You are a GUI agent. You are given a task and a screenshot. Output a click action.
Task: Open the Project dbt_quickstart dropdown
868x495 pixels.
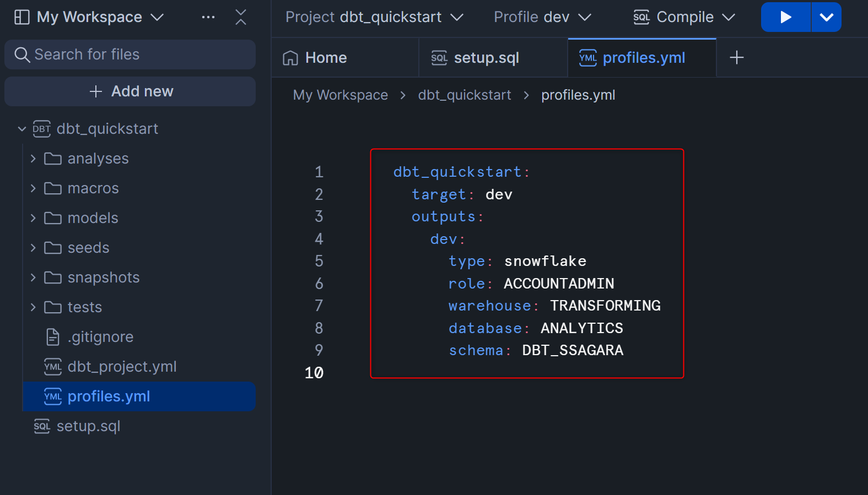click(375, 17)
